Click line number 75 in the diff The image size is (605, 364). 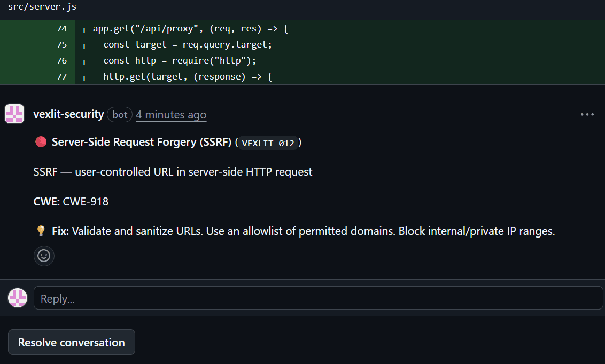(x=60, y=45)
